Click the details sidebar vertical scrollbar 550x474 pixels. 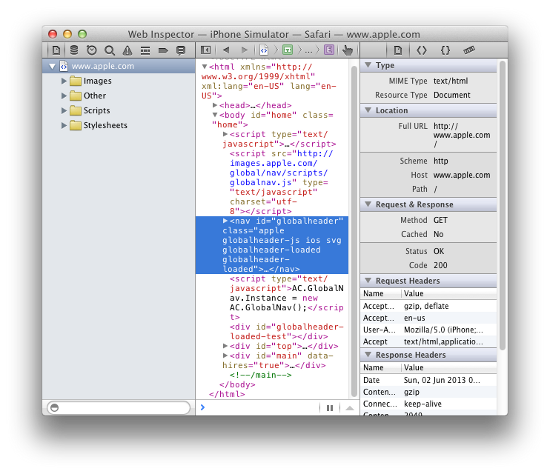(x=502, y=205)
